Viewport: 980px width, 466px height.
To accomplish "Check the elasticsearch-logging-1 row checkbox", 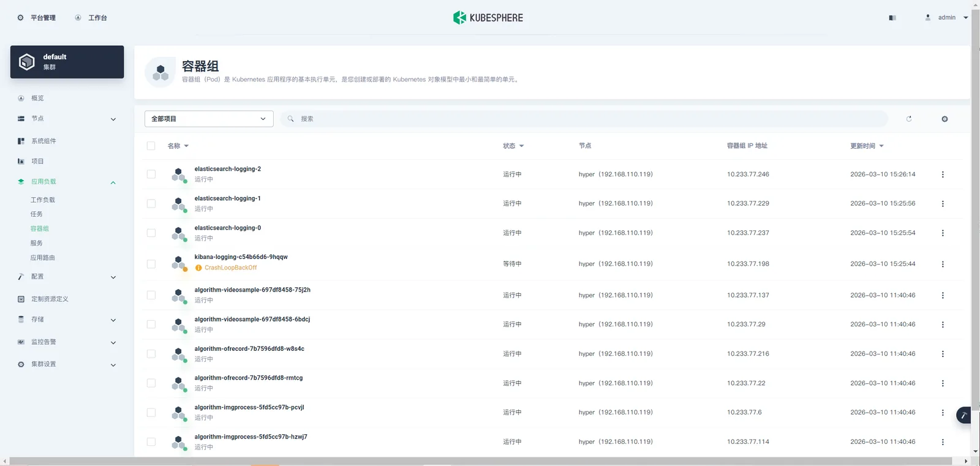I will click(151, 204).
